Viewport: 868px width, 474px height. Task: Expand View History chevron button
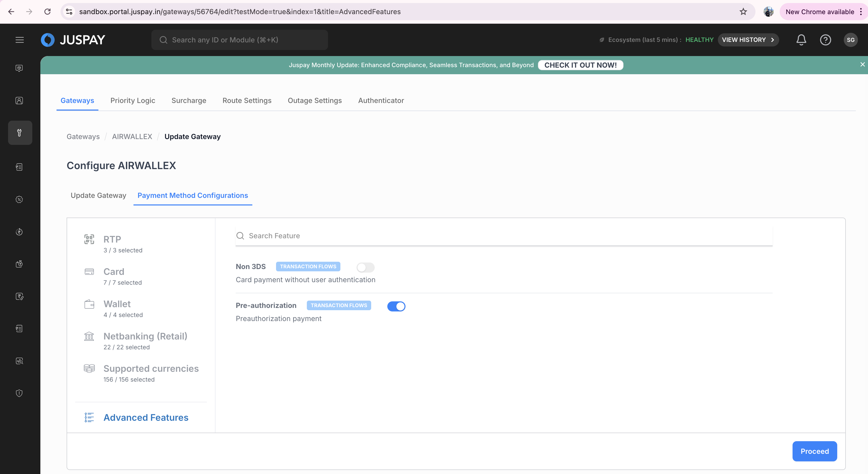point(748,40)
